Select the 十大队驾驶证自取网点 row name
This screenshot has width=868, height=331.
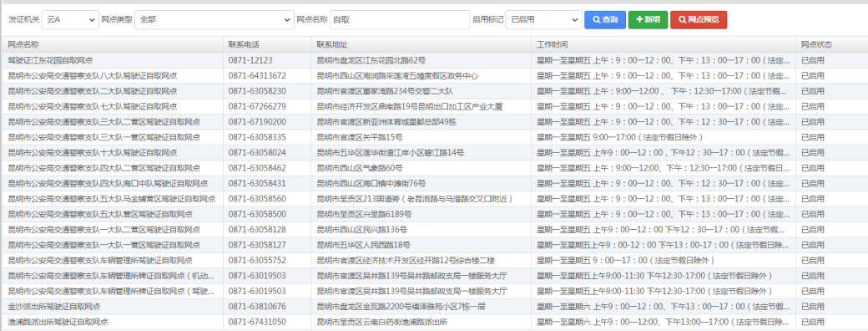[93, 152]
